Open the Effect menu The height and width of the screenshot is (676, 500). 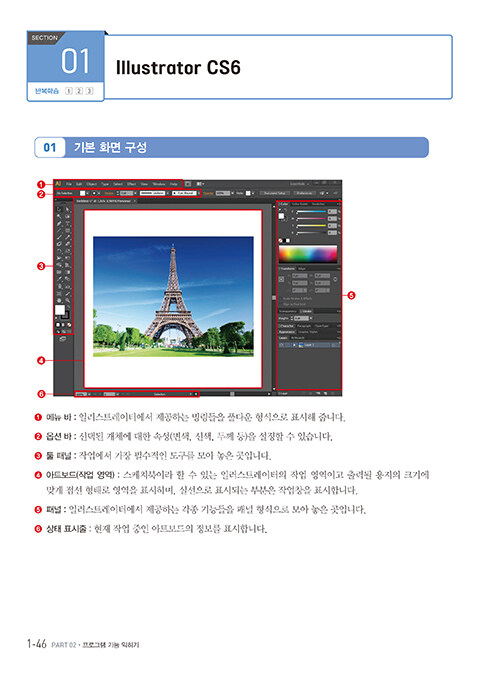point(131,184)
